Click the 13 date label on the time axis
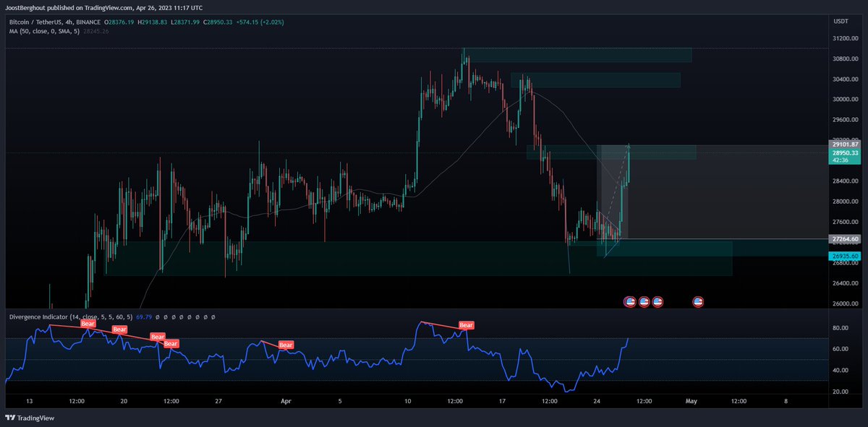 pyautogui.click(x=30, y=402)
